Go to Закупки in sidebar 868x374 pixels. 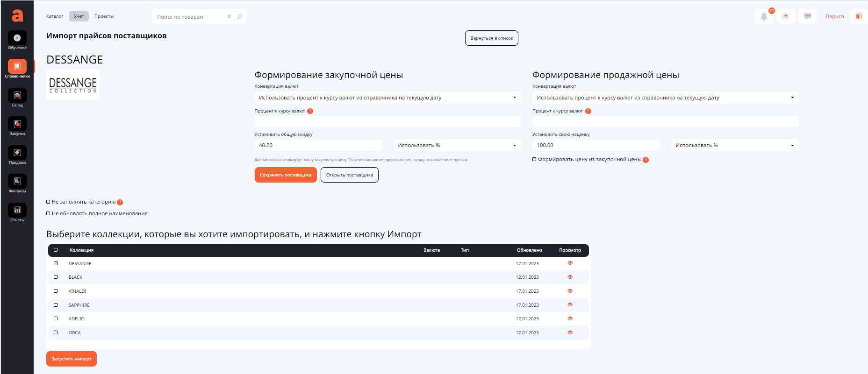(x=17, y=124)
